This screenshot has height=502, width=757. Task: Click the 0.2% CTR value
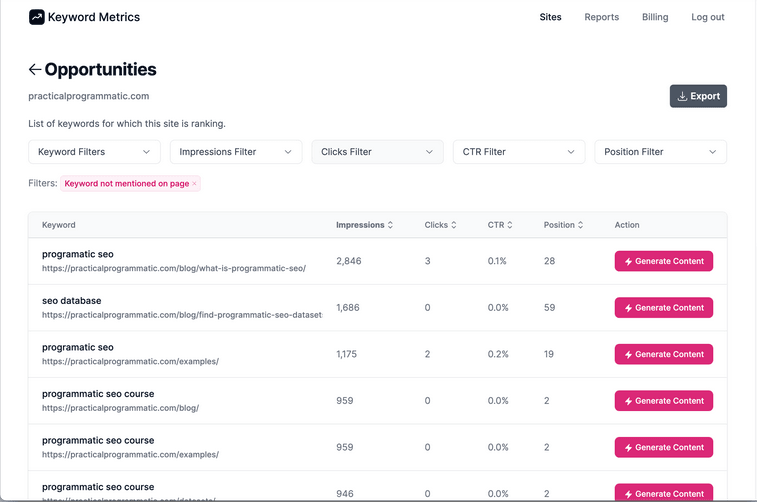(498, 354)
